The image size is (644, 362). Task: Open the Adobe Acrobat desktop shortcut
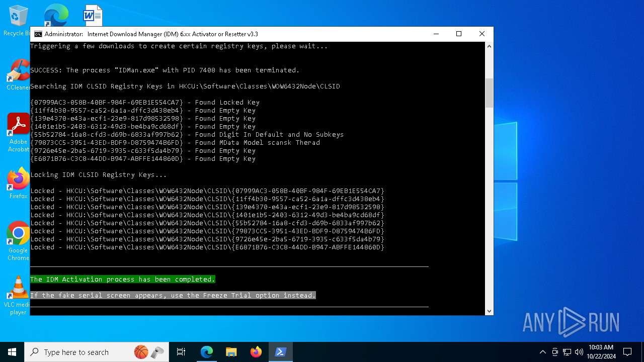[x=18, y=133]
